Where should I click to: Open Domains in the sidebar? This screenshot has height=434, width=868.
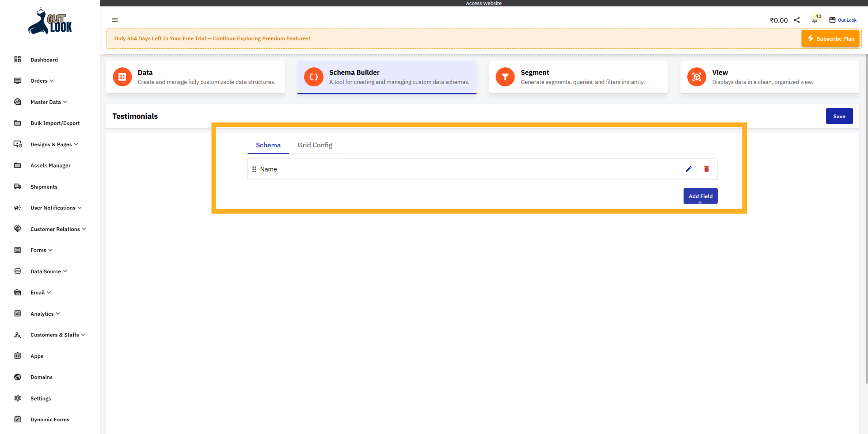[x=42, y=377]
